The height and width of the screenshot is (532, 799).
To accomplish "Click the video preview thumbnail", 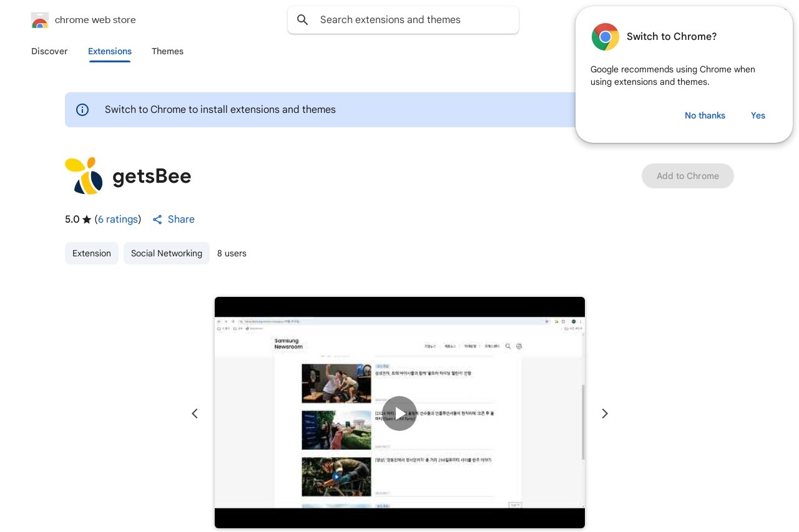I will pyautogui.click(x=399, y=413).
